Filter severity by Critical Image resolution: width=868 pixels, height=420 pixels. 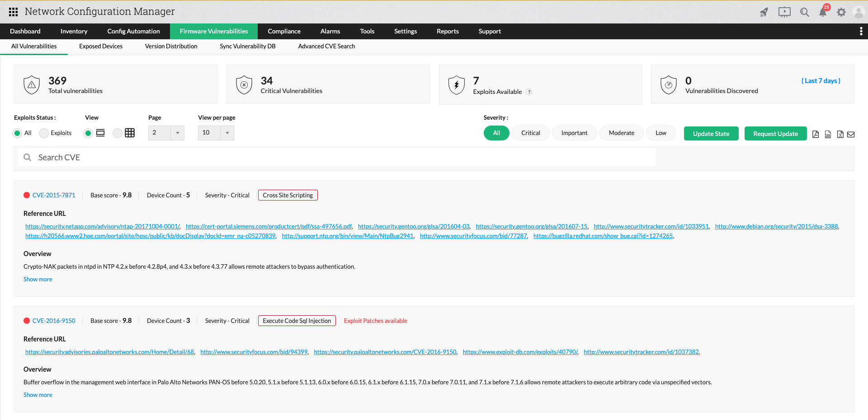[x=530, y=133]
